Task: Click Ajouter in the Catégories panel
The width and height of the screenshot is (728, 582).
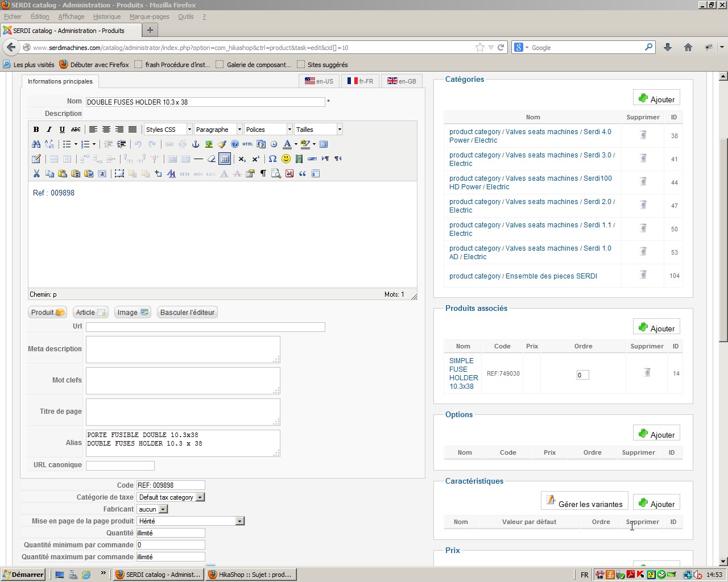Action: (x=656, y=98)
